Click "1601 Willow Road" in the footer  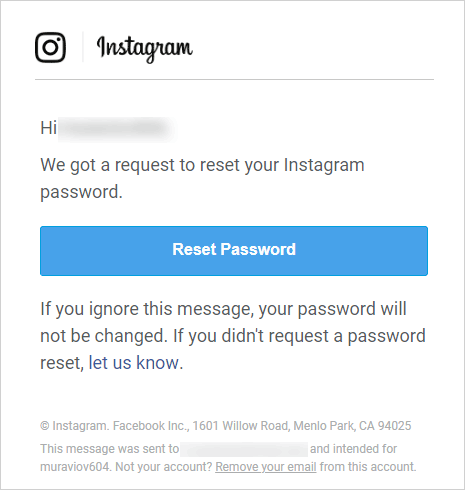[x=241, y=426]
